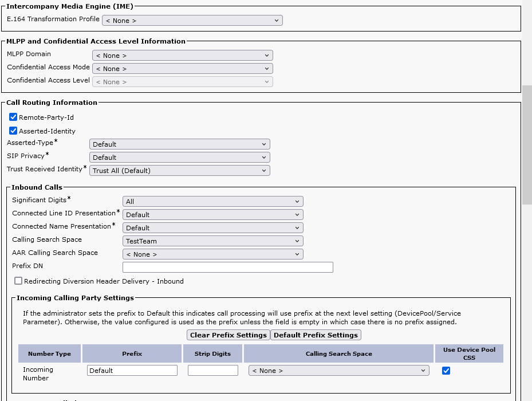Expand Connected Line ID Presentation dropdown
Screen dimensions: 532x401
click(x=212, y=215)
